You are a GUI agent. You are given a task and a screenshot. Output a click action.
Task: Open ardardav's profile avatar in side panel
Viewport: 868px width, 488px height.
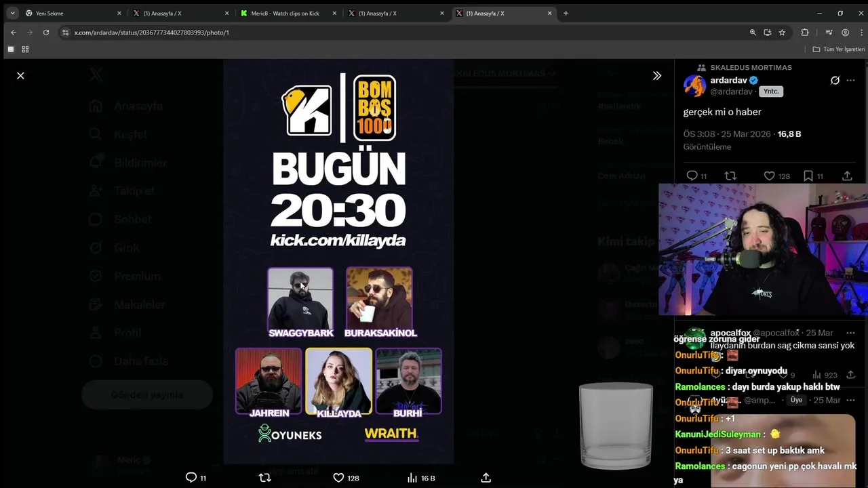pos(694,86)
